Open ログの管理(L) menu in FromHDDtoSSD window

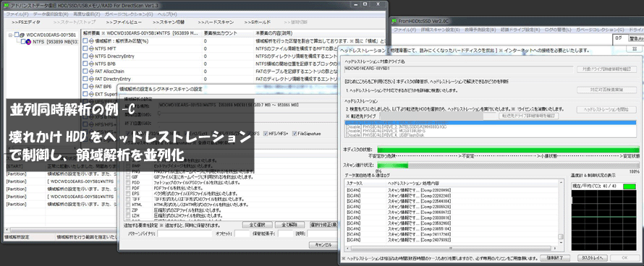(x=557, y=30)
